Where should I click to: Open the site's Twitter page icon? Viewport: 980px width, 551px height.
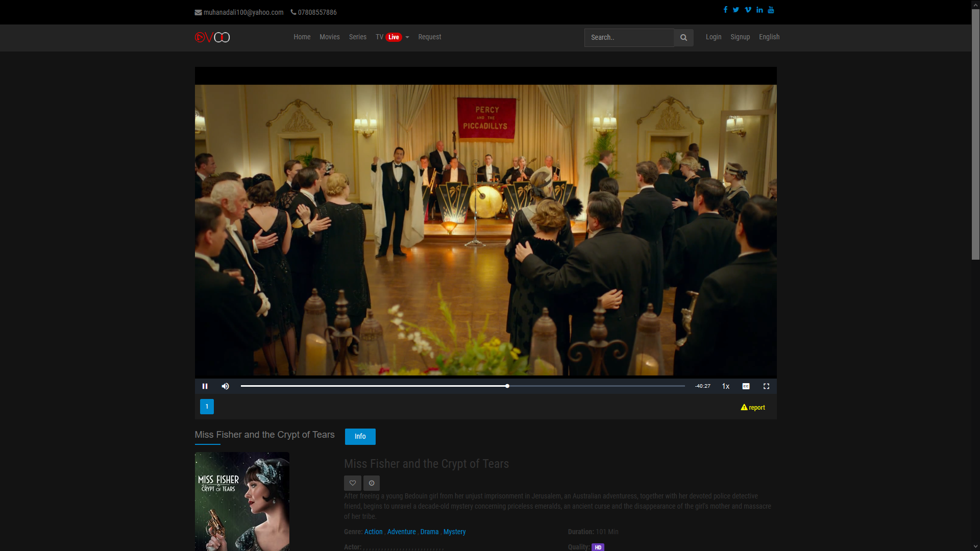click(736, 9)
